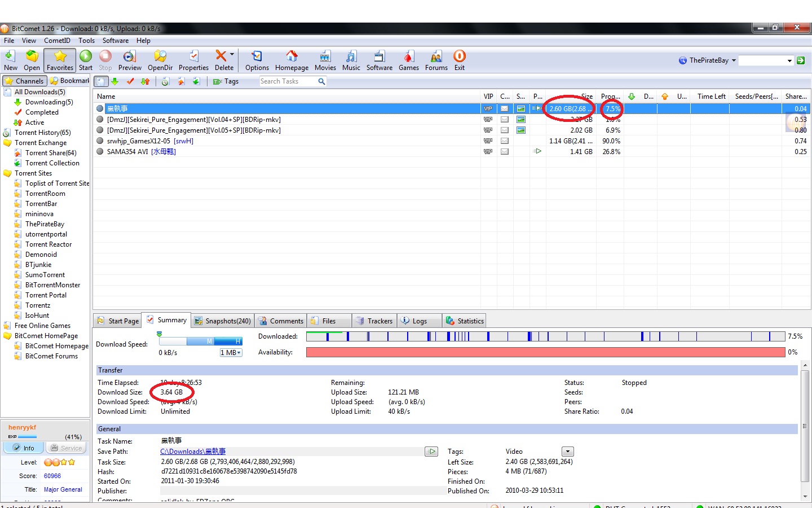
Task: Toggle the all tasks page filter button
Action: [101, 81]
